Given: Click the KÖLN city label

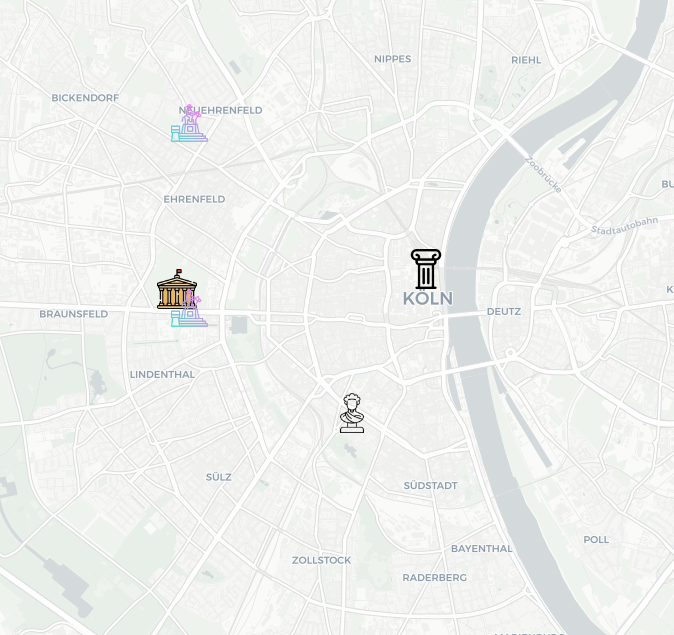Looking at the screenshot, I should click(428, 299).
